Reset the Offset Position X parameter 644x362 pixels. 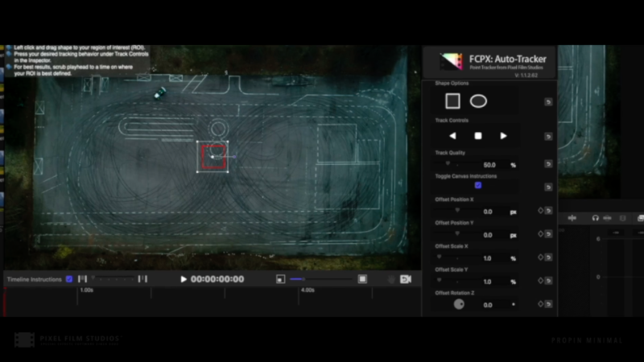[548, 211]
